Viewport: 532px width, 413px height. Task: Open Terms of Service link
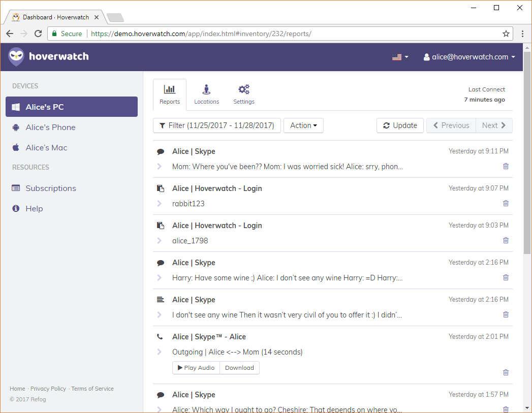[92, 389]
